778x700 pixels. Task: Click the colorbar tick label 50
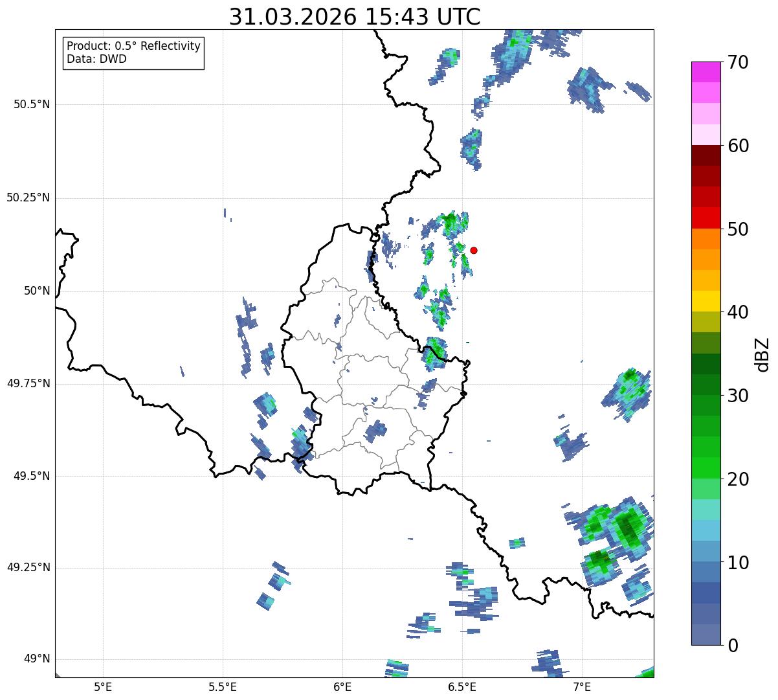click(x=738, y=229)
